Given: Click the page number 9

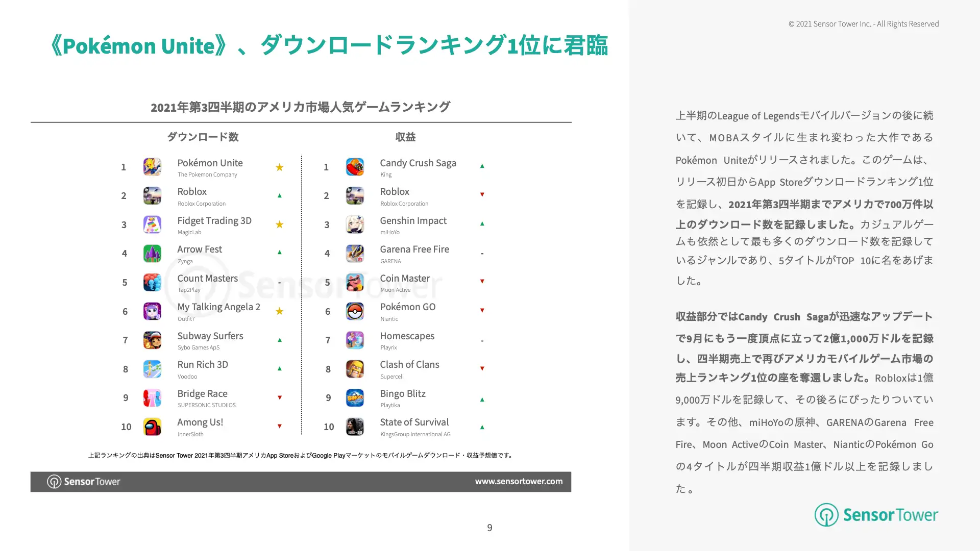Looking at the screenshot, I should pyautogui.click(x=489, y=528).
